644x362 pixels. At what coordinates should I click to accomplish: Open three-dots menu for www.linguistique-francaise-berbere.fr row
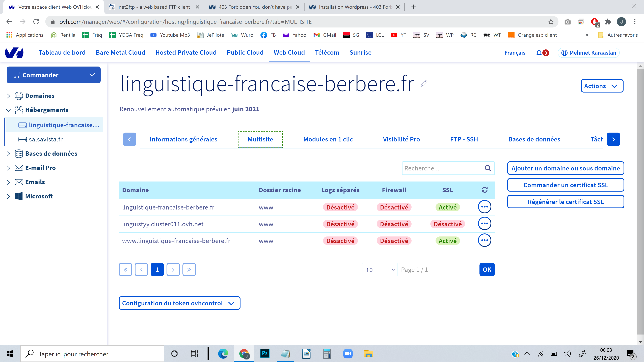click(x=485, y=240)
